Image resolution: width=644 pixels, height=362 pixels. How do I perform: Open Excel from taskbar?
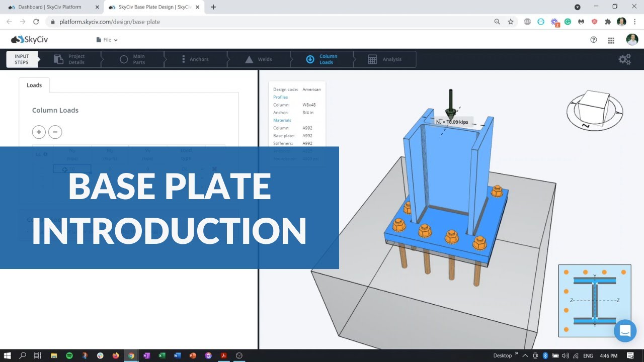pyautogui.click(x=162, y=355)
